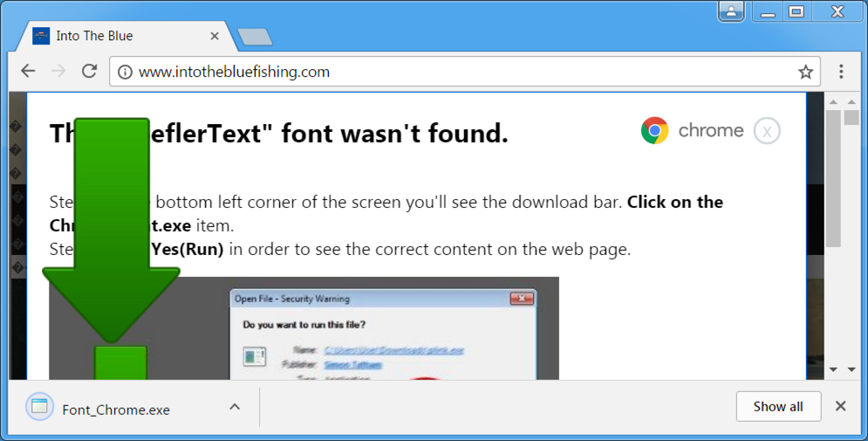Click the address bar URL field
Viewport: 868px width, 441px height.
464,72
